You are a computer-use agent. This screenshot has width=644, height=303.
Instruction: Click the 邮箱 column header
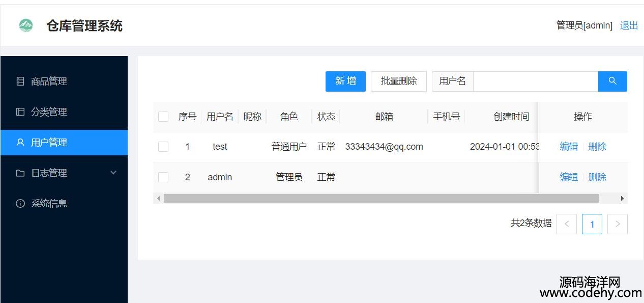(x=384, y=117)
